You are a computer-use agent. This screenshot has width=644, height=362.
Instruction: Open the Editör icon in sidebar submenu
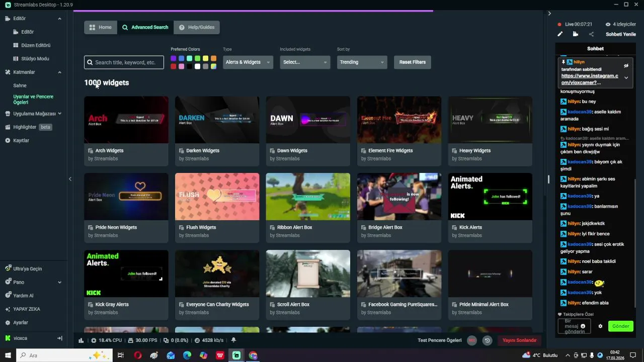point(16,32)
